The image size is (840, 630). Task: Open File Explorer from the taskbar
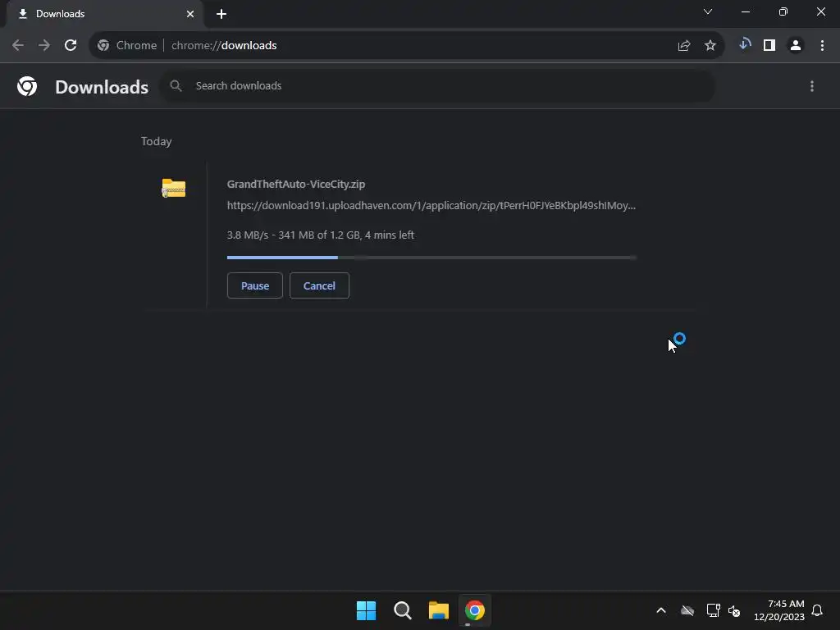click(439, 610)
